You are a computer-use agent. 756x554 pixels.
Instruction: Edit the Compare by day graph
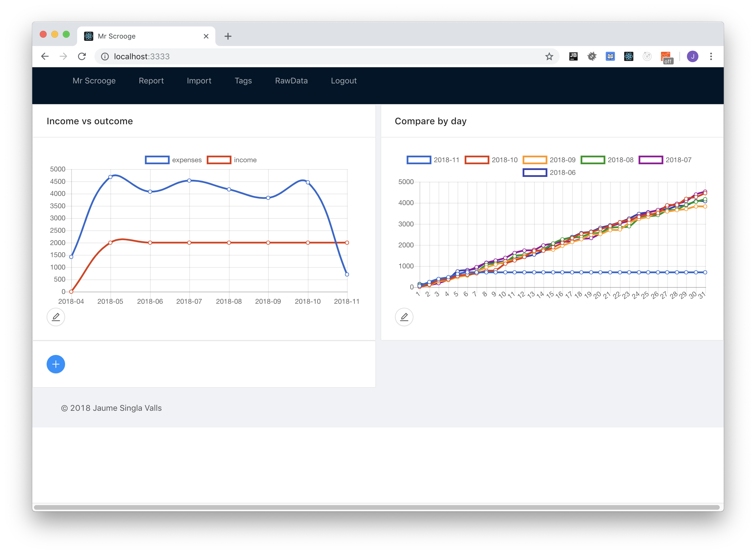click(x=404, y=317)
